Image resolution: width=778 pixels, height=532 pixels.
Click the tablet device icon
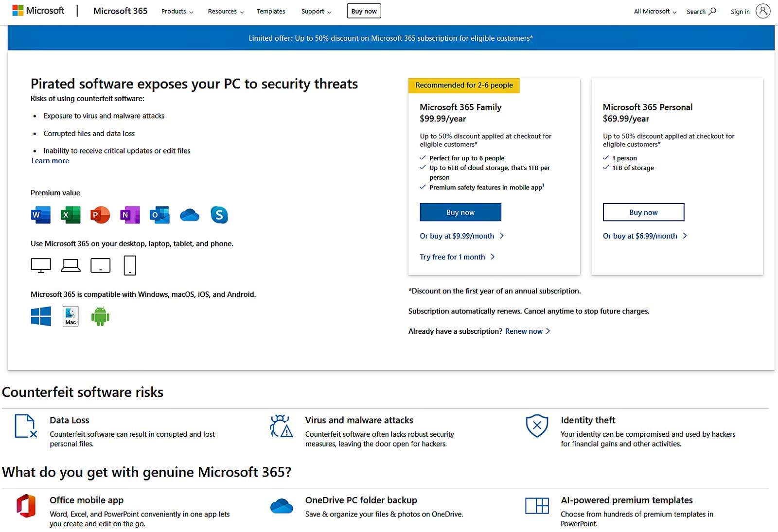(101, 265)
